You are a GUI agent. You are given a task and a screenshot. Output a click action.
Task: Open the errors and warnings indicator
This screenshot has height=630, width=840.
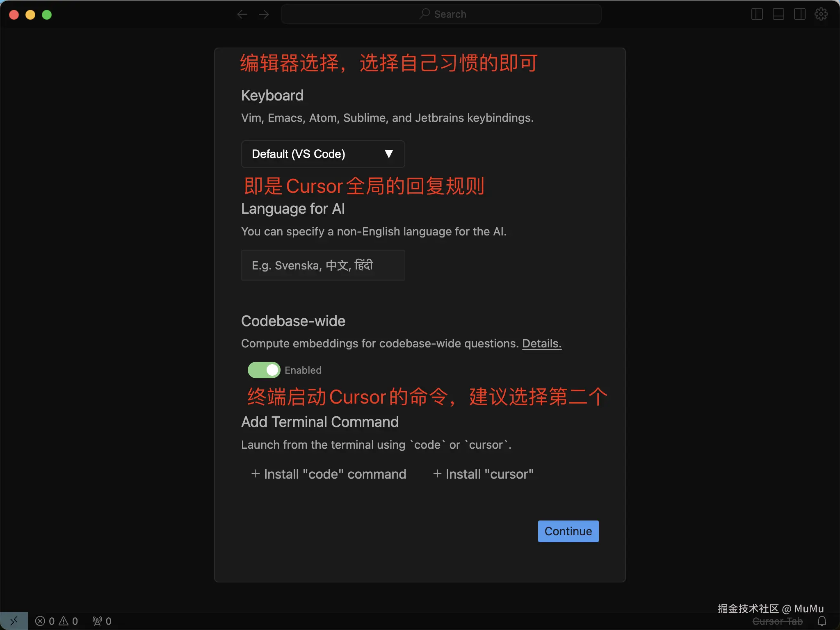(57, 621)
